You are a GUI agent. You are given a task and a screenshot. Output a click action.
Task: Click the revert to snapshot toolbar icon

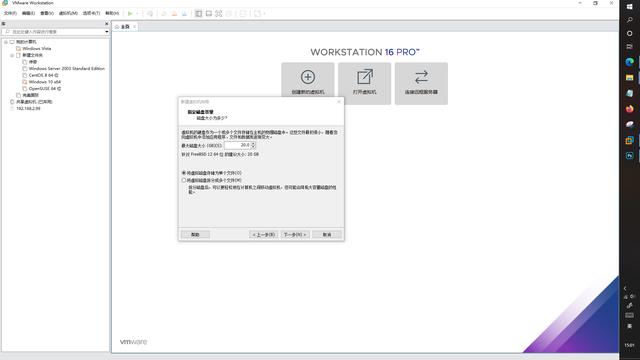174,13
